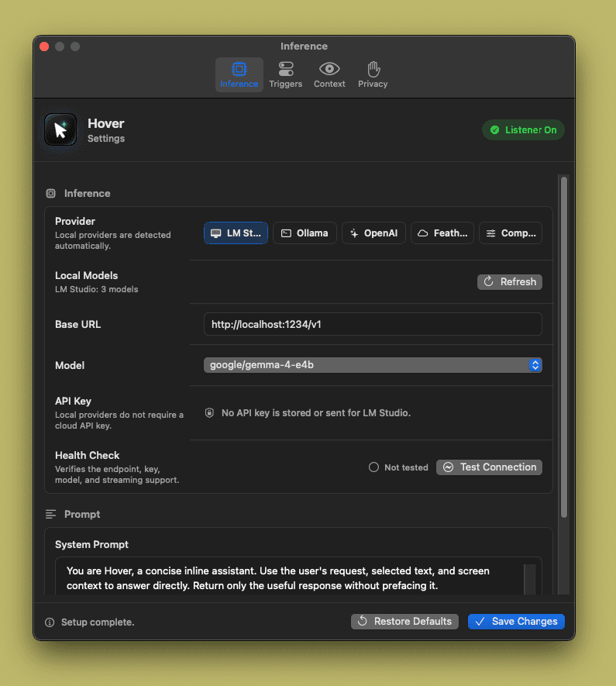The height and width of the screenshot is (686, 616).
Task: Click the Model dropdown blue stepper arrows
Action: [535, 365]
